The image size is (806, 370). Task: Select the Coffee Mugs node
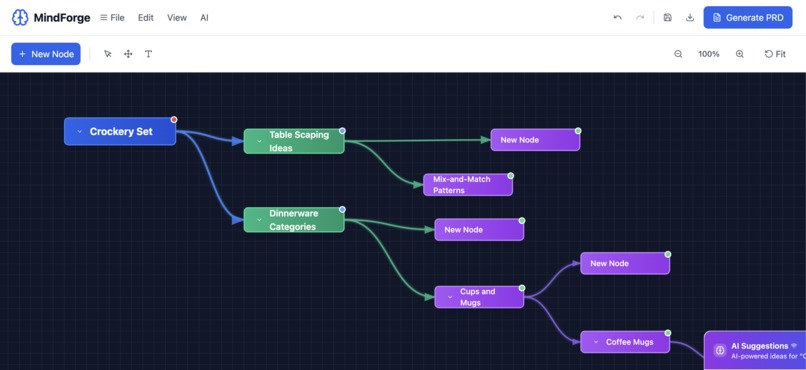[x=625, y=342]
